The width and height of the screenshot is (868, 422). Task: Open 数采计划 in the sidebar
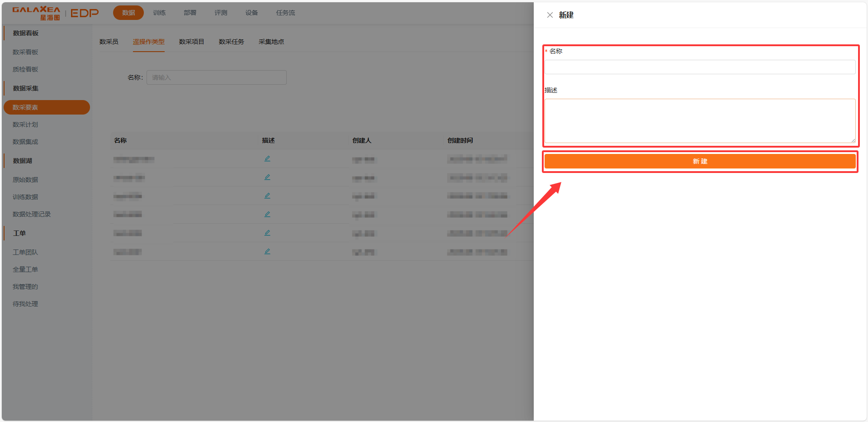click(25, 125)
